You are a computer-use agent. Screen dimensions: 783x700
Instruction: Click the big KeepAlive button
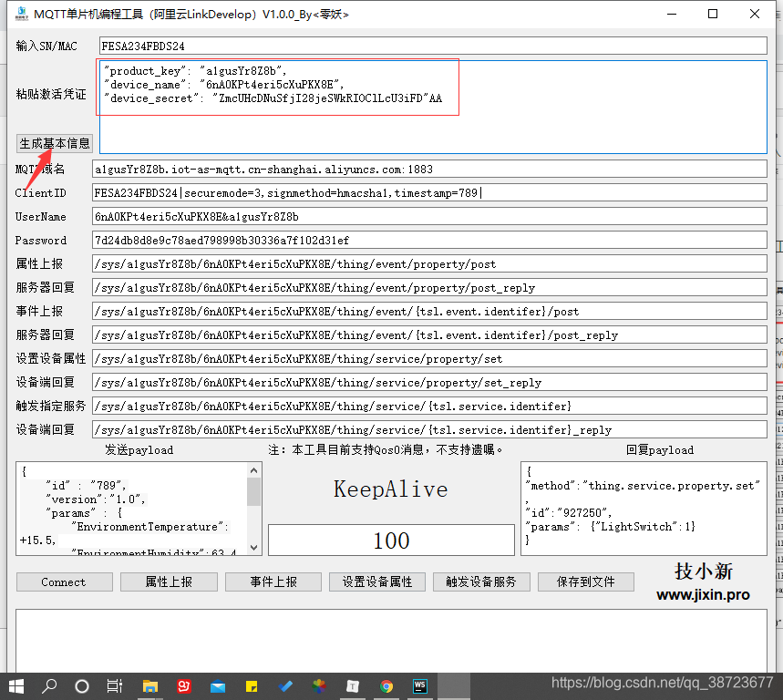click(391, 489)
